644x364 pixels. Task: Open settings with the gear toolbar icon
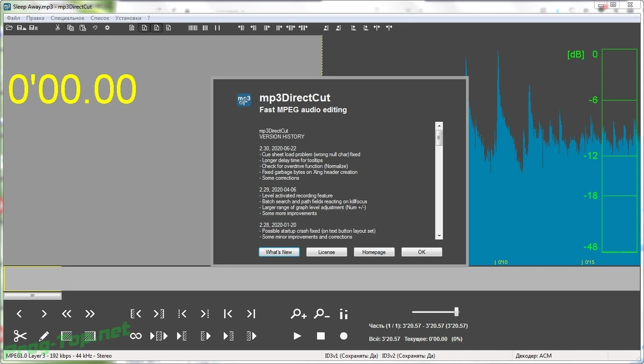[x=107, y=27]
